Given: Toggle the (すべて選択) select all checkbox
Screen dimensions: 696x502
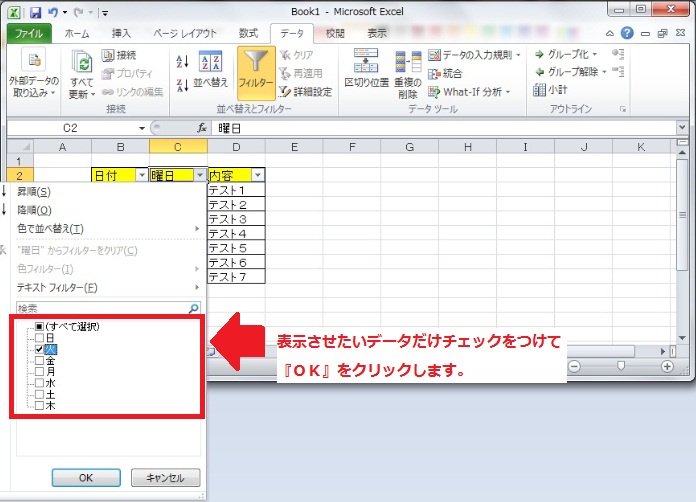Looking at the screenshot, I should (39, 327).
